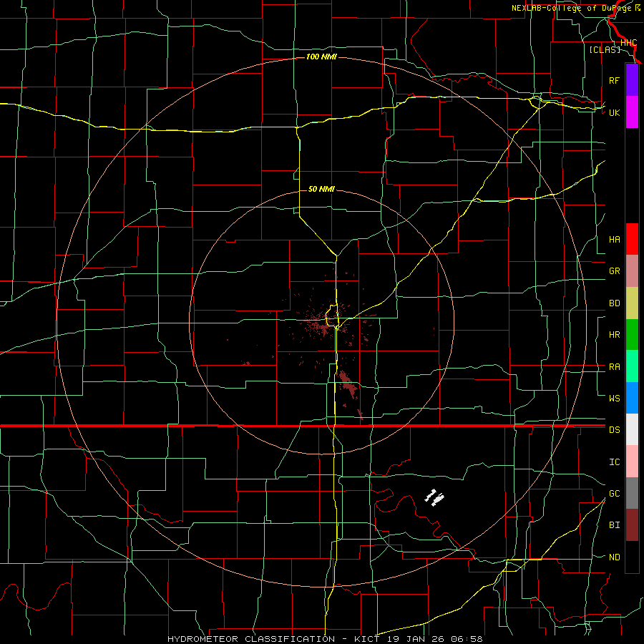Click the white dry snow echo blob

click(x=434, y=497)
